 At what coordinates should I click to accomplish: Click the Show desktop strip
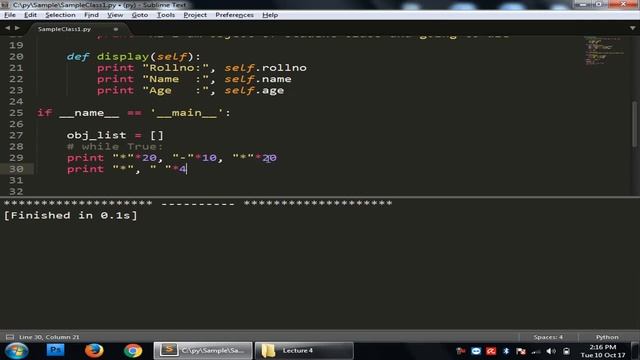(x=636, y=351)
